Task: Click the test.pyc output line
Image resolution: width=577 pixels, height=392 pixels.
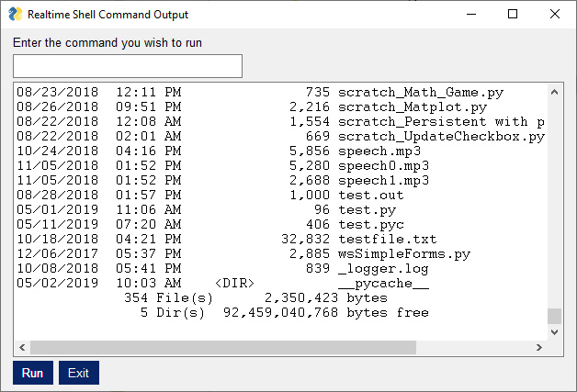Action: click(210, 224)
